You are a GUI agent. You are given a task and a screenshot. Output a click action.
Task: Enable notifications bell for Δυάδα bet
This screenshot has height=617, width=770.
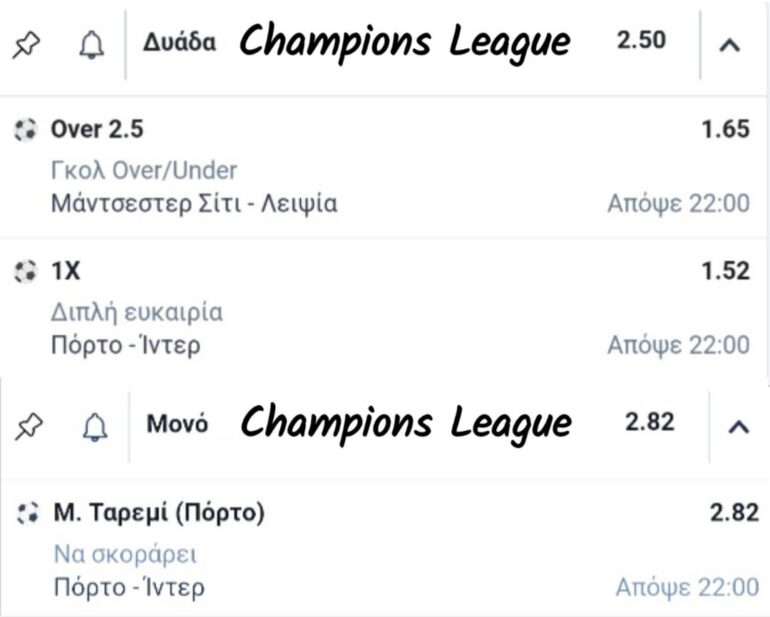pyautogui.click(x=92, y=45)
